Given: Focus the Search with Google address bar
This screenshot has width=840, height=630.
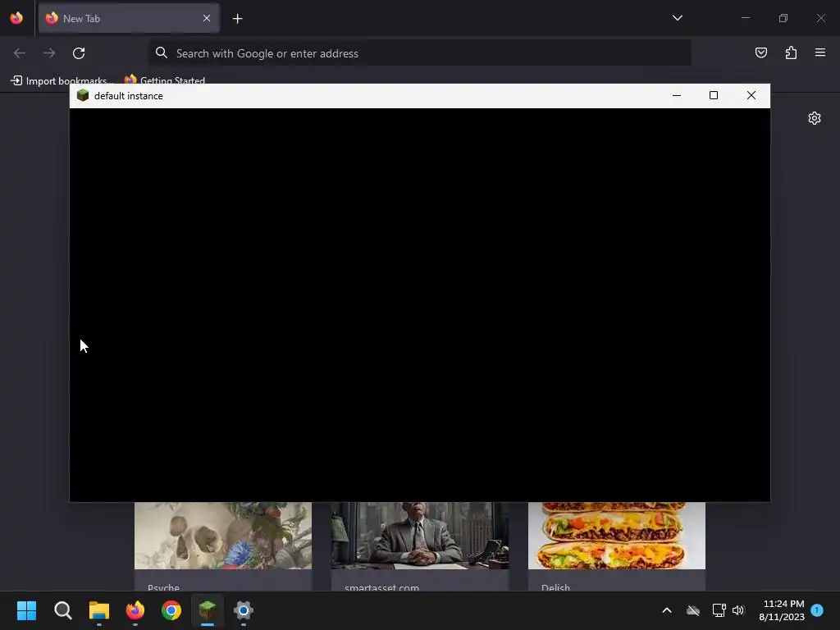Looking at the screenshot, I should coord(419,53).
